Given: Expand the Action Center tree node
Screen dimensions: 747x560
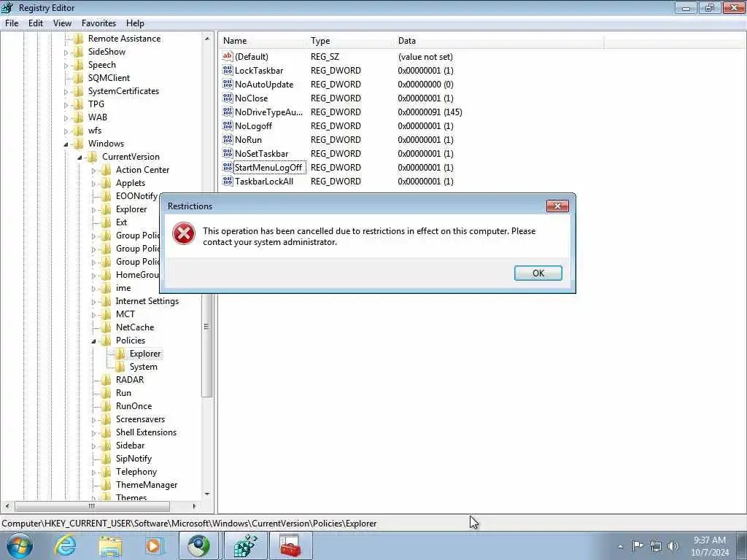Looking at the screenshot, I should tap(94, 170).
